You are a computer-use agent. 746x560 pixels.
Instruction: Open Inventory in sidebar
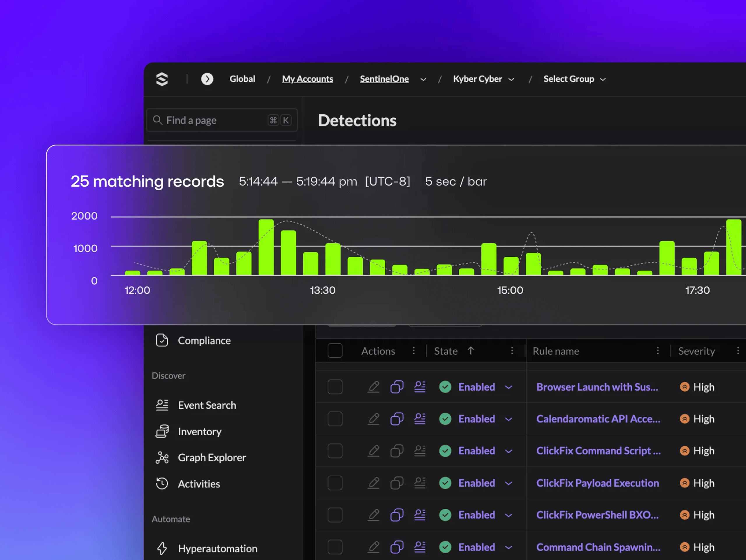pos(200,432)
